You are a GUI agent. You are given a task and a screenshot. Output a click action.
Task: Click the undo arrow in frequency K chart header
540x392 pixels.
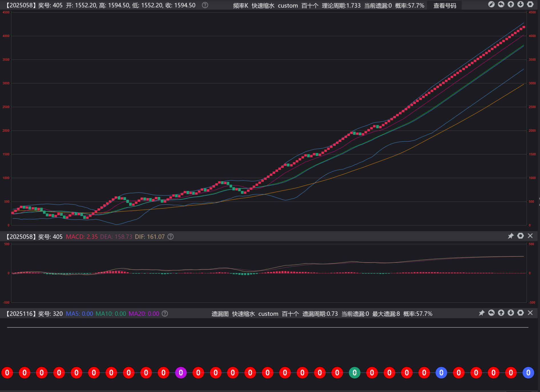click(501, 5)
